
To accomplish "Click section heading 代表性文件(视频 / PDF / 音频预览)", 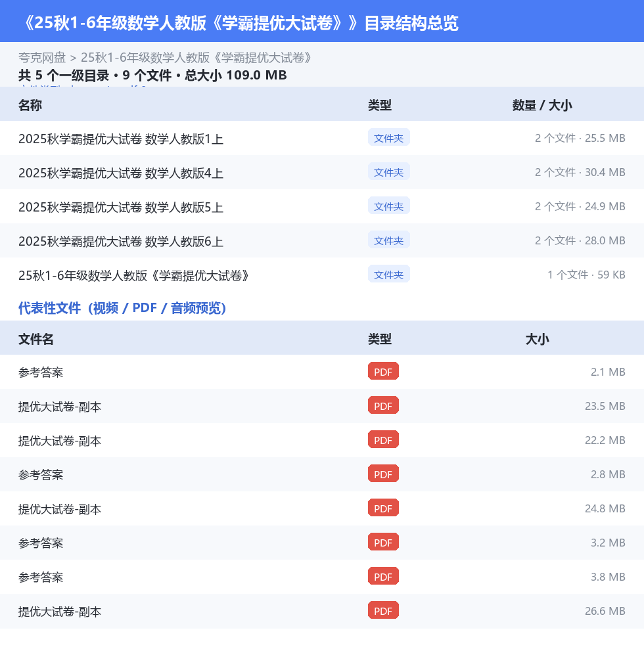I will coord(122,308).
